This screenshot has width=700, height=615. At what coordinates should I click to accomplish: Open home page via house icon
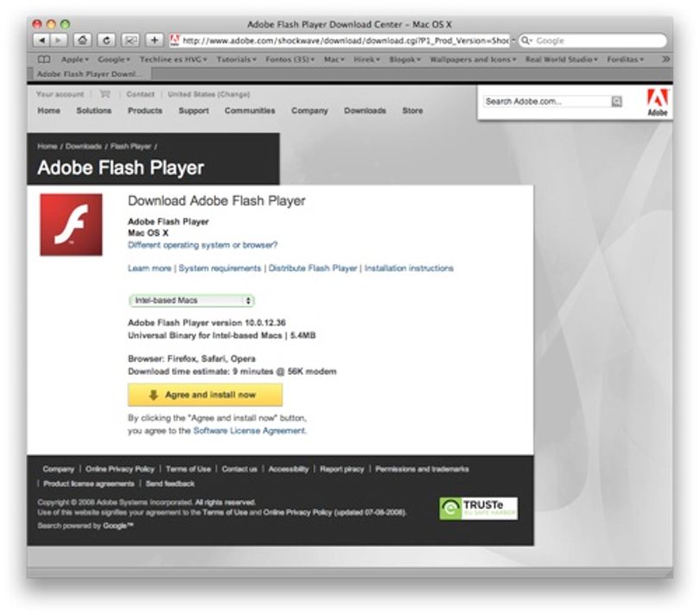83,41
